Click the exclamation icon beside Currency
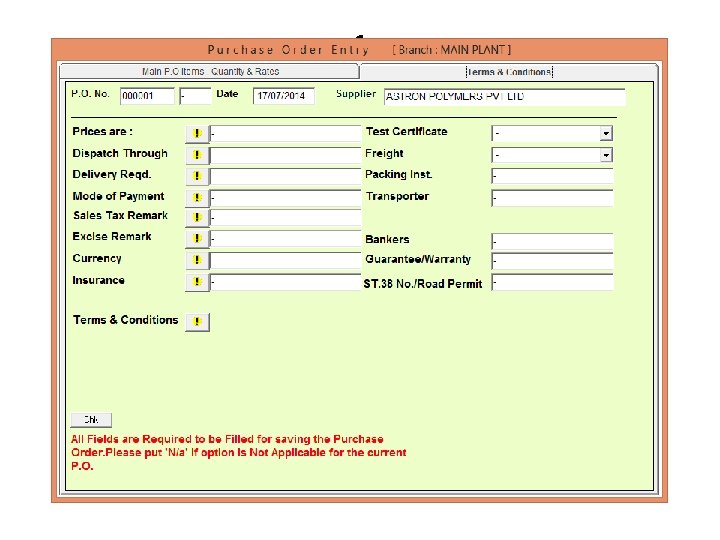Screen dimensions: 720x540 (x=197, y=260)
